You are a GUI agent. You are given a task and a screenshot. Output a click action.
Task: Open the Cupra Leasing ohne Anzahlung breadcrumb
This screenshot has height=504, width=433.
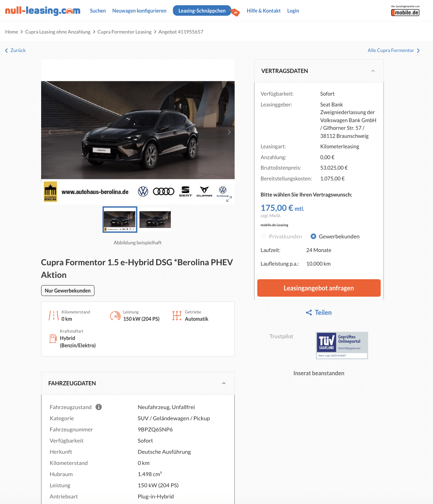pyautogui.click(x=58, y=32)
